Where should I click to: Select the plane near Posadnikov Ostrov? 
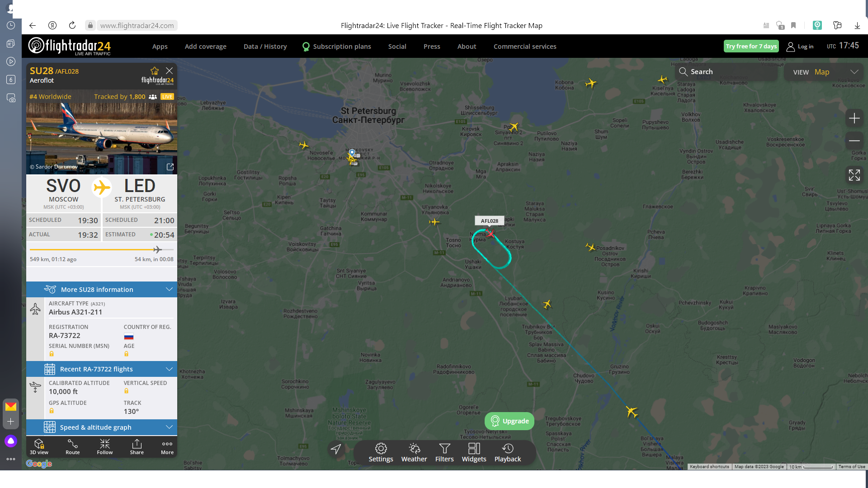pos(590,247)
